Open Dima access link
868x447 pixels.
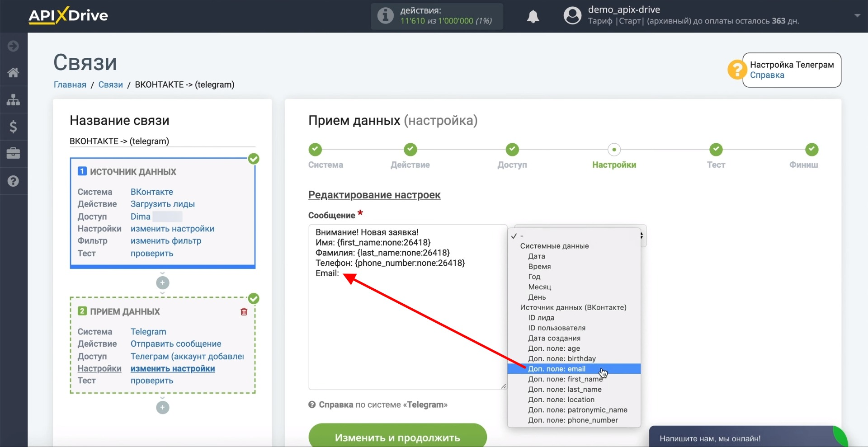click(140, 216)
